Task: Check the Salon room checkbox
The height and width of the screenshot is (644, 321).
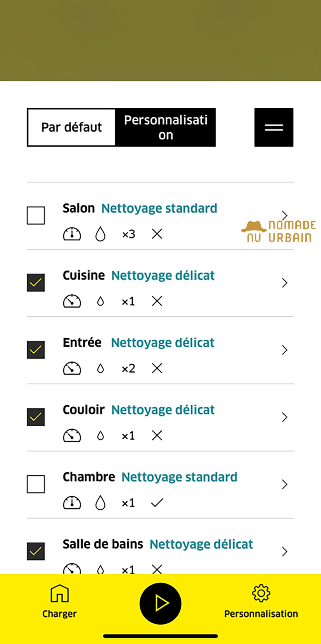Action: tap(36, 216)
